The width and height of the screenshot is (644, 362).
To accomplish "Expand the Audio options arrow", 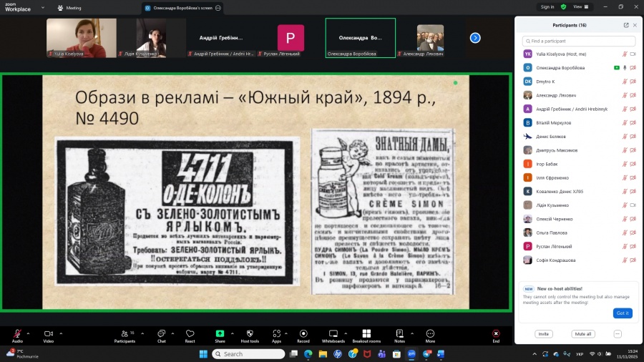I will [x=29, y=333].
